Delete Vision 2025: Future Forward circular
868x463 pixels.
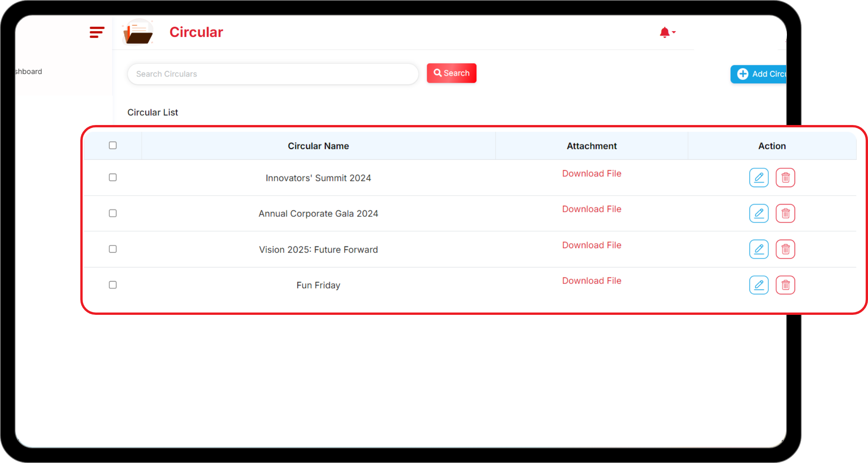pyautogui.click(x=785, y=249)
